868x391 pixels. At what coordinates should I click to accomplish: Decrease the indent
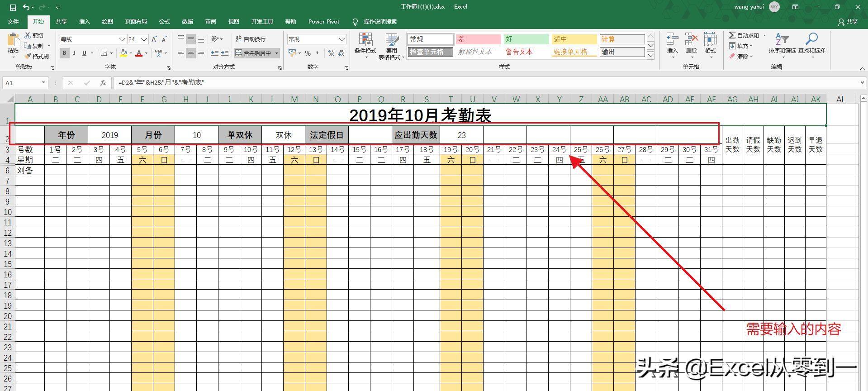215,53
